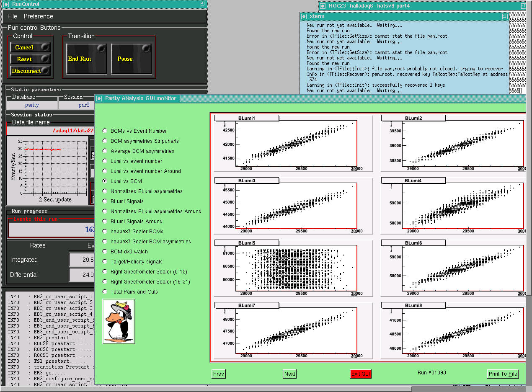Click xterm line 'successfully recovered 1 keys'
This screenshot has height=392, width=532.
click(x=376, y=85)
